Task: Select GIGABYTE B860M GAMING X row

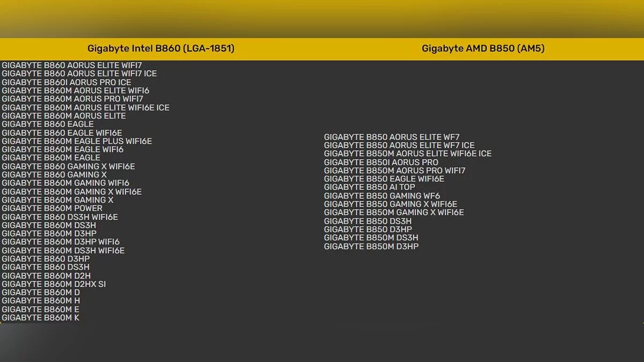Action: [57, 200]
